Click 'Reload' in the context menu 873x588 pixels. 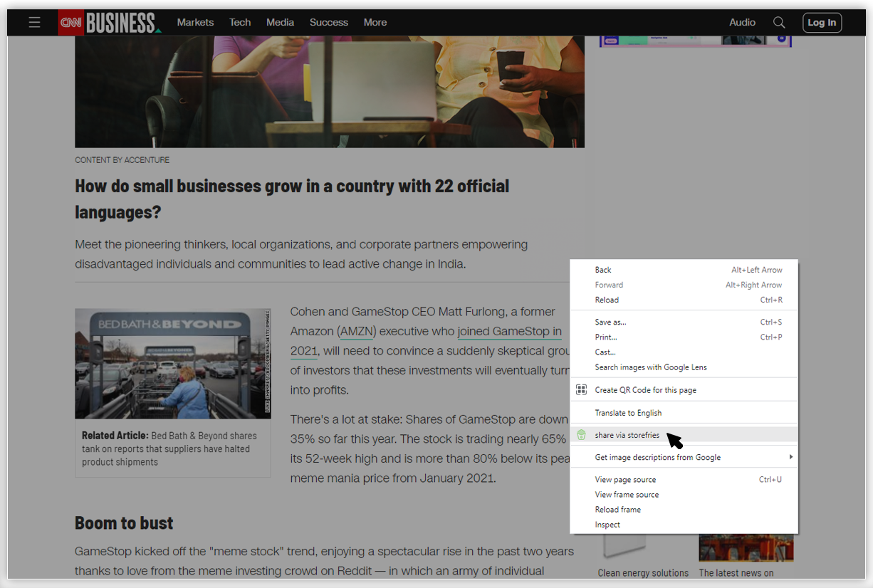[x=607, y=300]
